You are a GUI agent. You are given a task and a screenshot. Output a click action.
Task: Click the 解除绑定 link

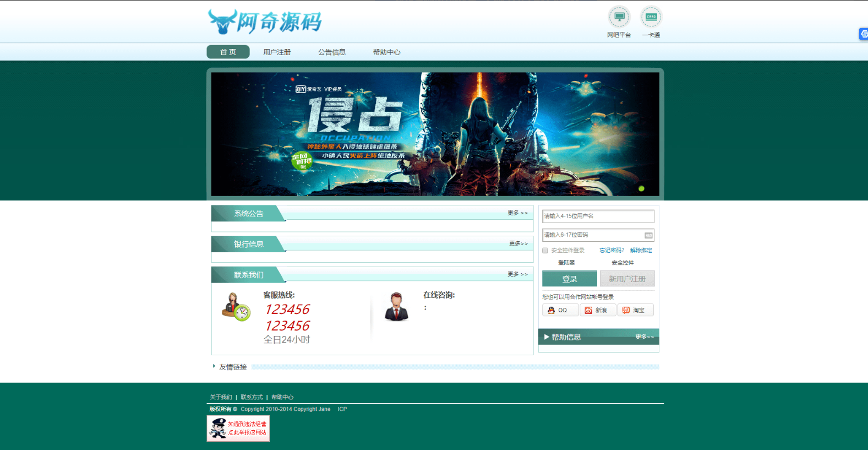tap(641, 251)
